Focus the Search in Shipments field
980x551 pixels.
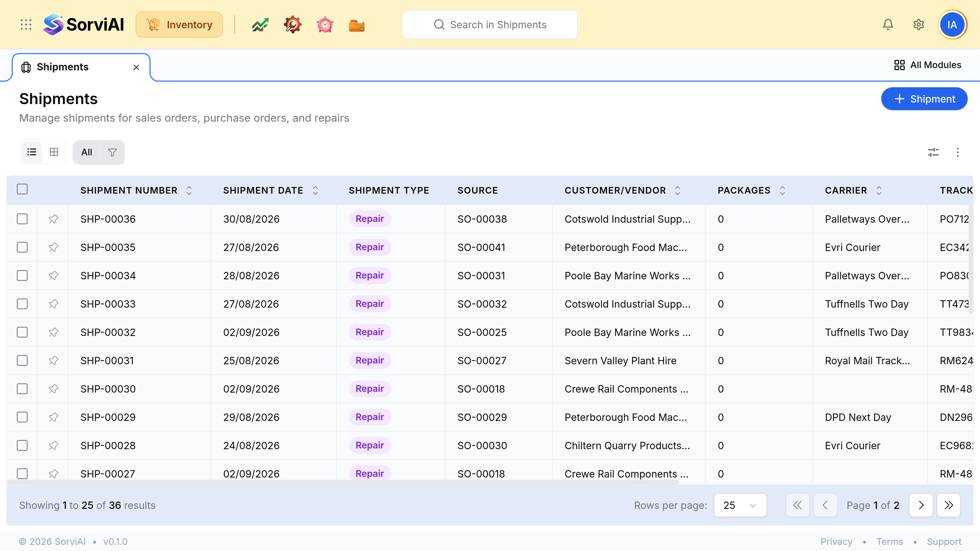tap(490, 25)
